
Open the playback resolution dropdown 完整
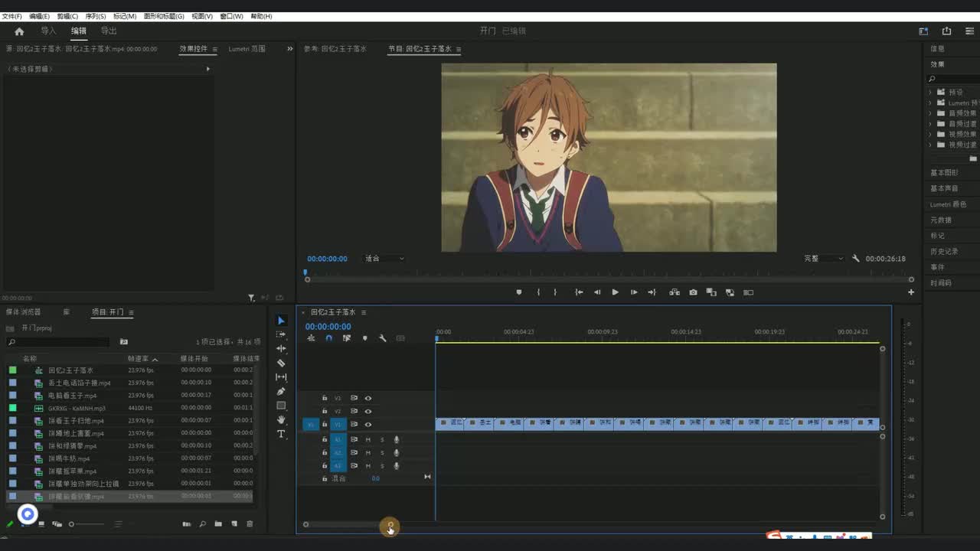click(x=824, y=259)
